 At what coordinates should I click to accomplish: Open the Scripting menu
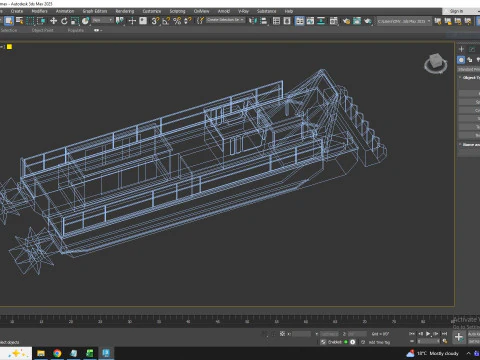pyautogui.click(x=177, y=11)
